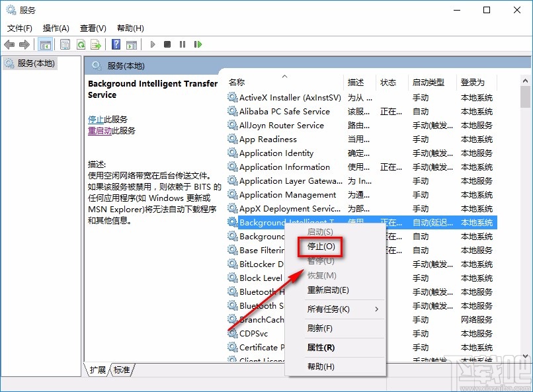Click the Start Service play icon
533x392 pixels.
[x=152, y=44]
